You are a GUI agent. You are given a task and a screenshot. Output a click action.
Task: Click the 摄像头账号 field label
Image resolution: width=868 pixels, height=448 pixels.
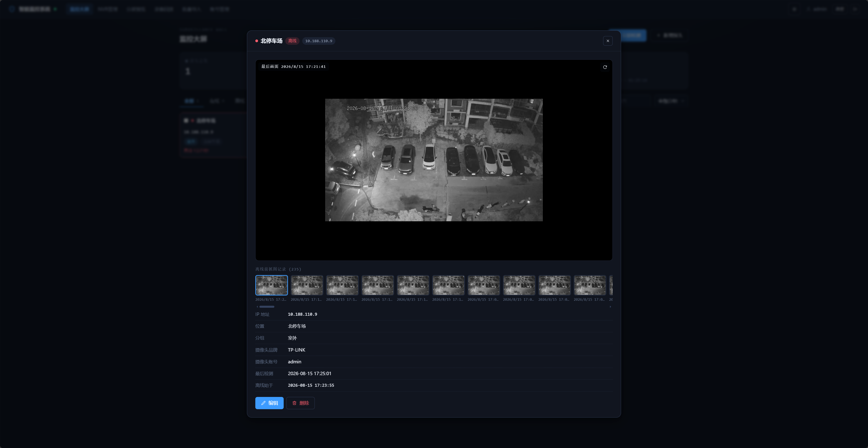[x=266, y=362]
